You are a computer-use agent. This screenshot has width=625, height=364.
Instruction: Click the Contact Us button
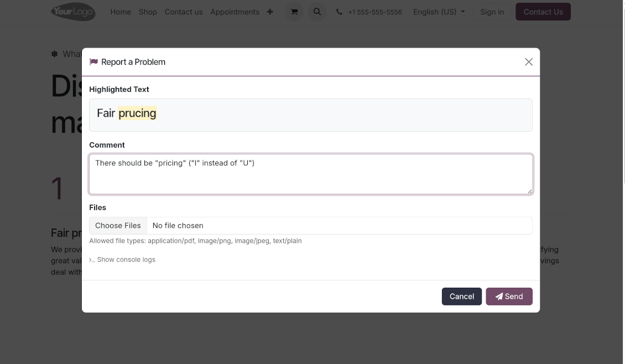coord(543,11)
